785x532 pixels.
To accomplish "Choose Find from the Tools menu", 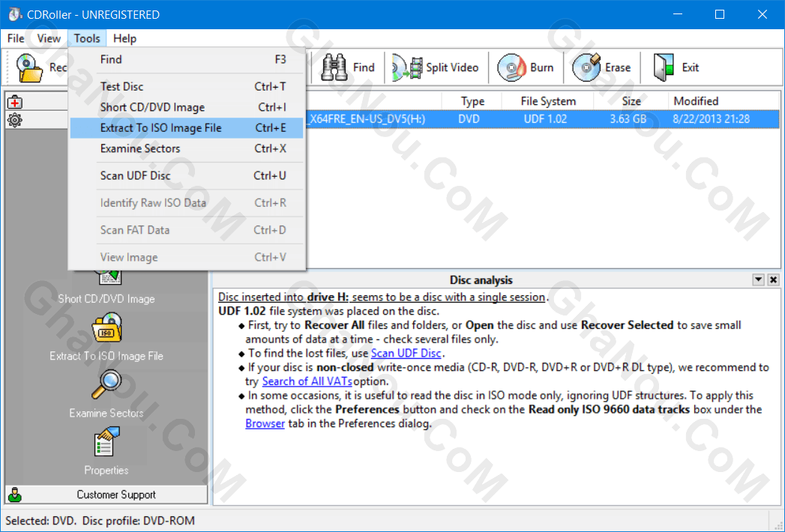I will coord(187,59).
